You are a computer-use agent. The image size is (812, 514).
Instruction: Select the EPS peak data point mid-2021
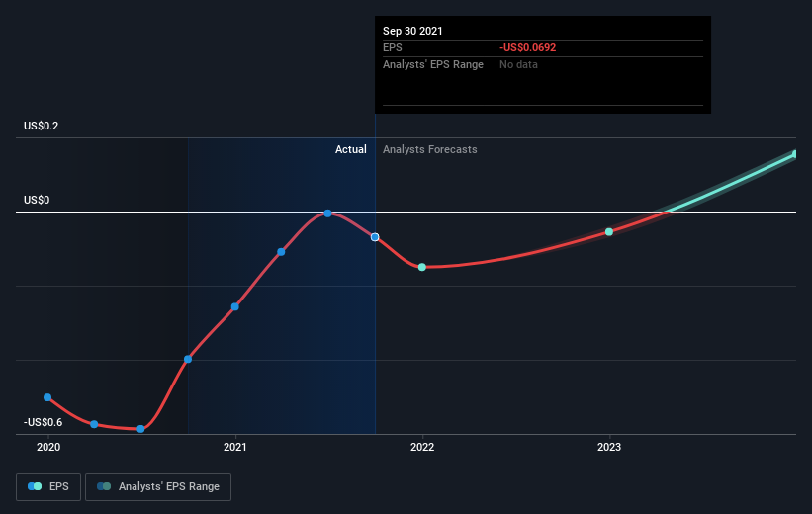pos(327,214)
